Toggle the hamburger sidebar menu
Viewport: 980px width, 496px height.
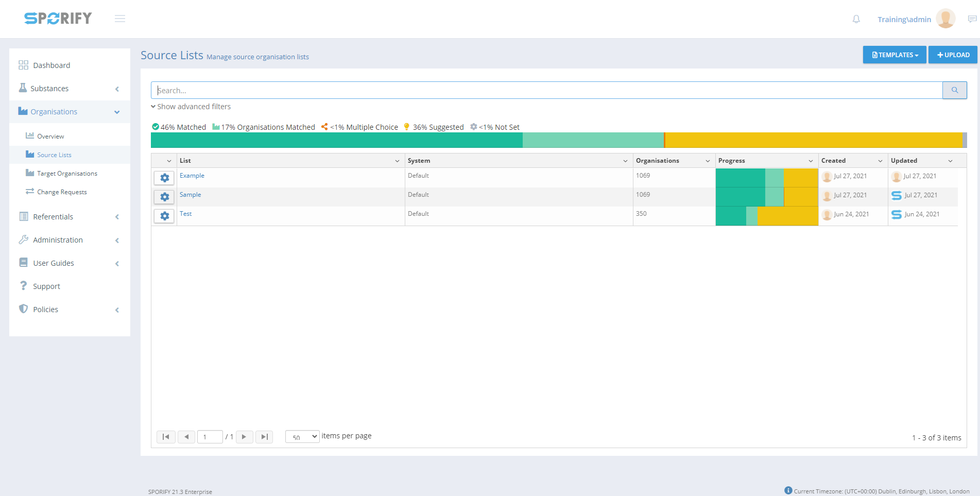click(120, 19)
